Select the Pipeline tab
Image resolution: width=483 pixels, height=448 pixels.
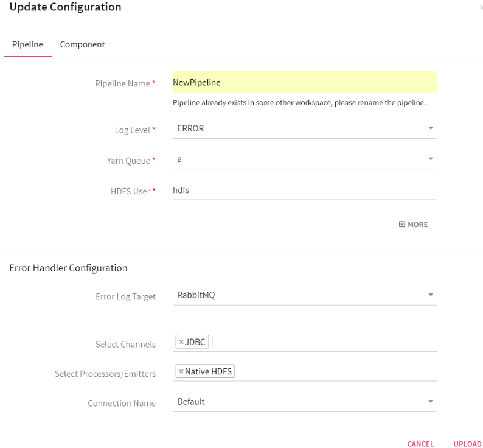click(x=27, y=44)
